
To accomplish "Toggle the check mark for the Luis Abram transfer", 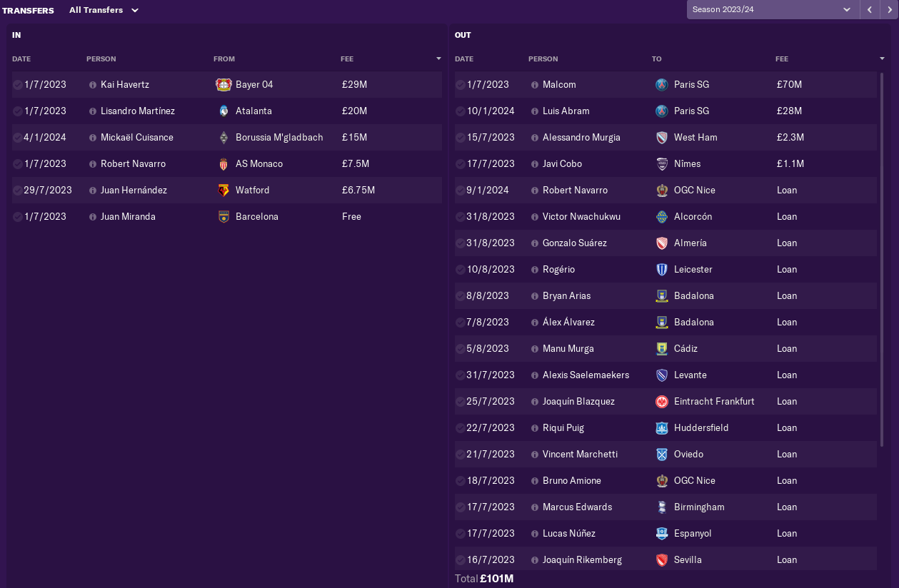I will pyautogui.click(x=461, y=111).
